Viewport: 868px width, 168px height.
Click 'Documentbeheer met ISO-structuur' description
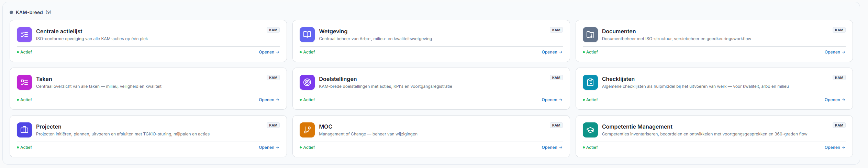pos(676,39)
